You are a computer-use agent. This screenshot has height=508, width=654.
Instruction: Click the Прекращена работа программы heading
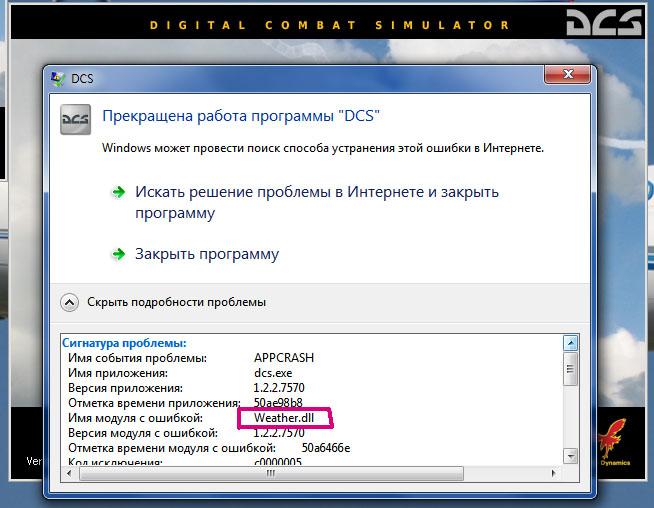(x=241, y=116)
